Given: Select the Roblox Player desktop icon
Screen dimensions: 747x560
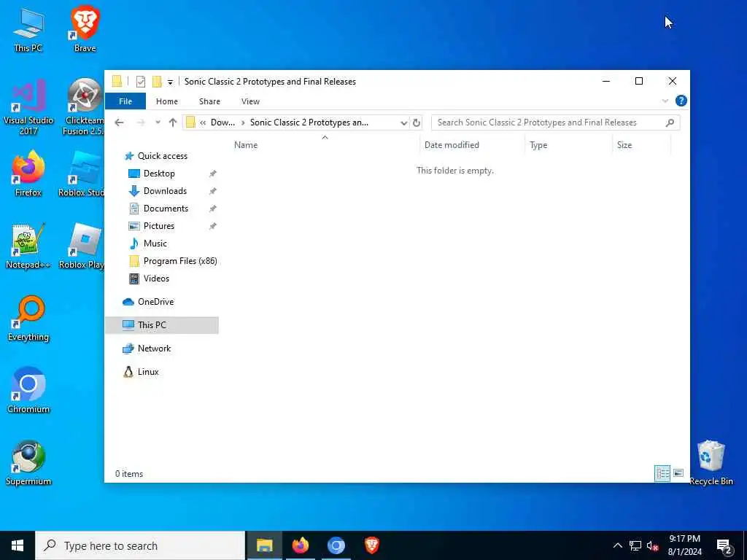Looking at the screenshot, I should pyautogui.click(x=82, y=246).
